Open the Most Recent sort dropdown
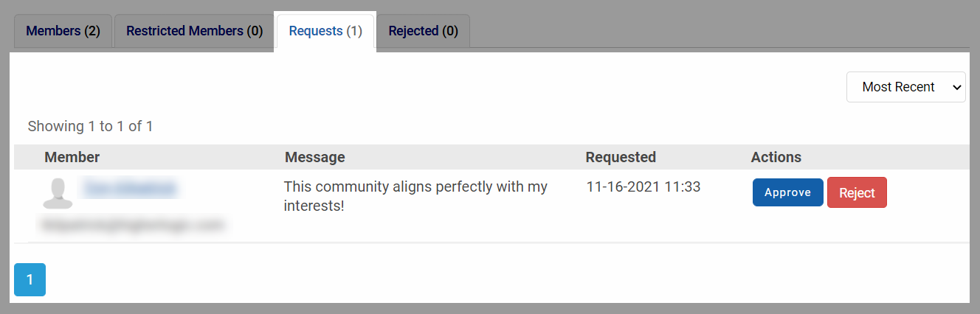This screenshot has width=980, height=314. (906, 87)
